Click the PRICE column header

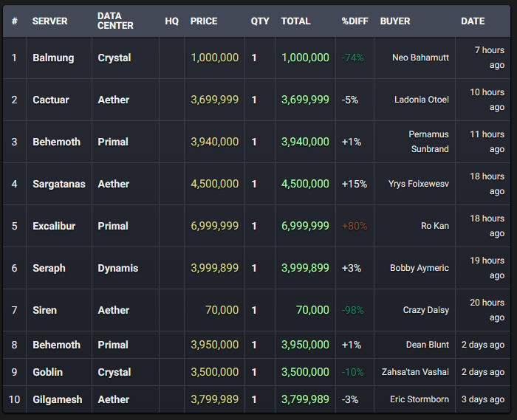(204, 21)
